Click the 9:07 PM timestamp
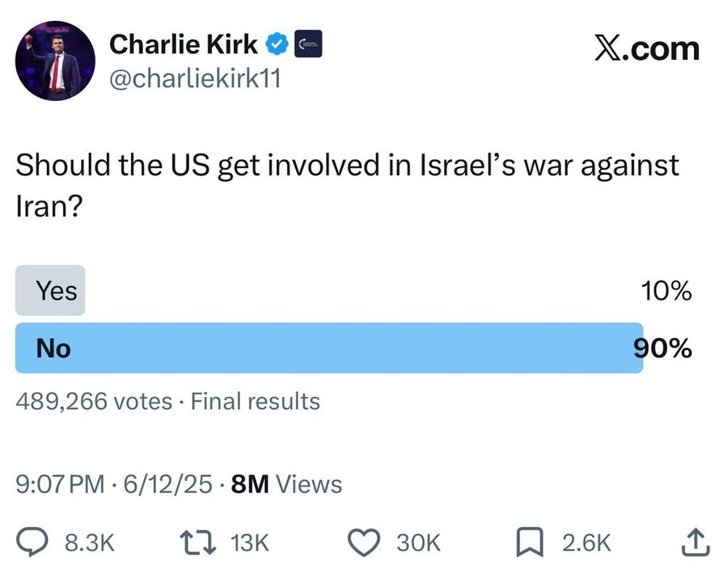 pos(61,484)
